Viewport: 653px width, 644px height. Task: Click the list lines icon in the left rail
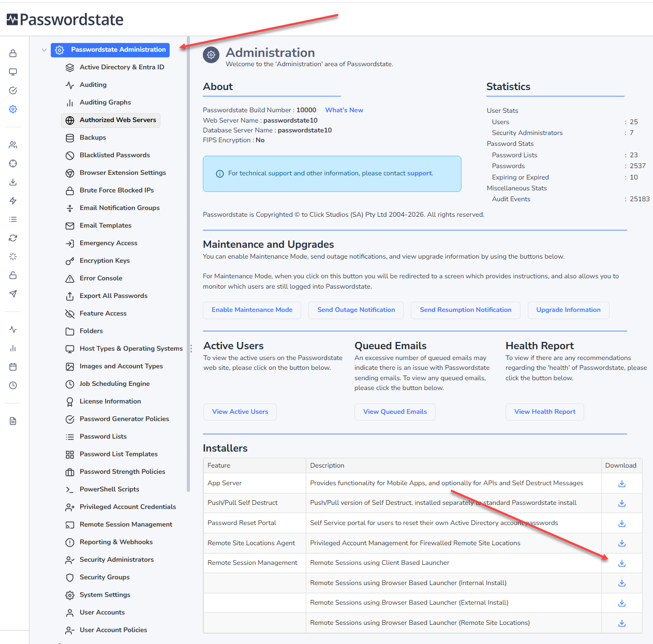(13, 219)
